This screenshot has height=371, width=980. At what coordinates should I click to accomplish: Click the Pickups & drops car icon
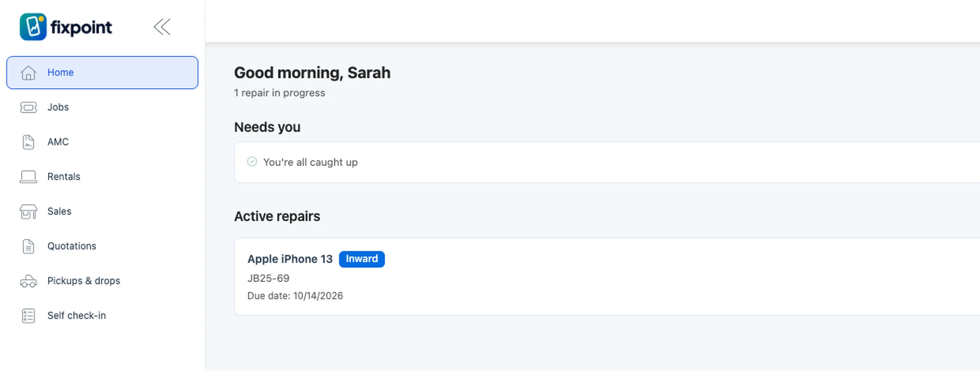[28, 281]
